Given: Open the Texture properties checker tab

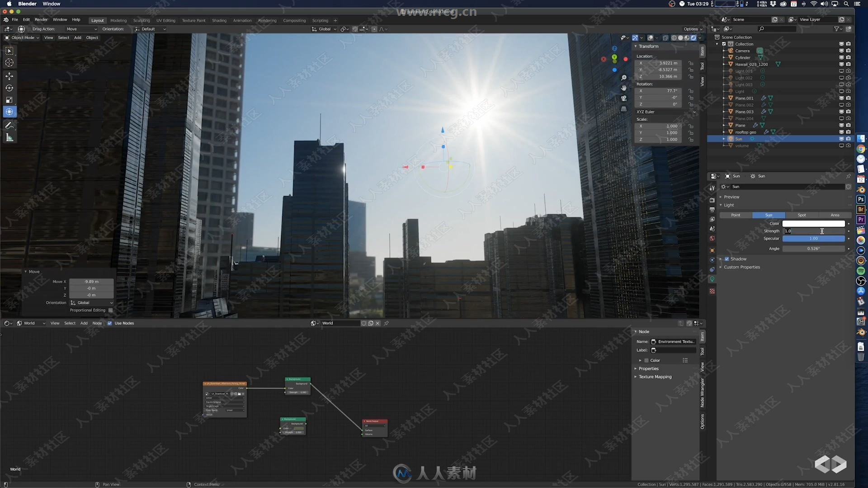Looking at the screenshot, I should pos(712,291).
